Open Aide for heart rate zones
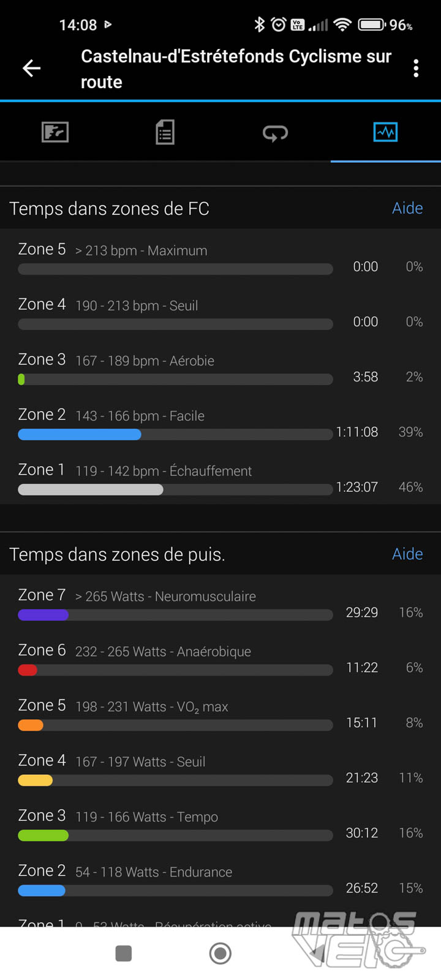This screenshot has width=441, height=980. (407, 208)
